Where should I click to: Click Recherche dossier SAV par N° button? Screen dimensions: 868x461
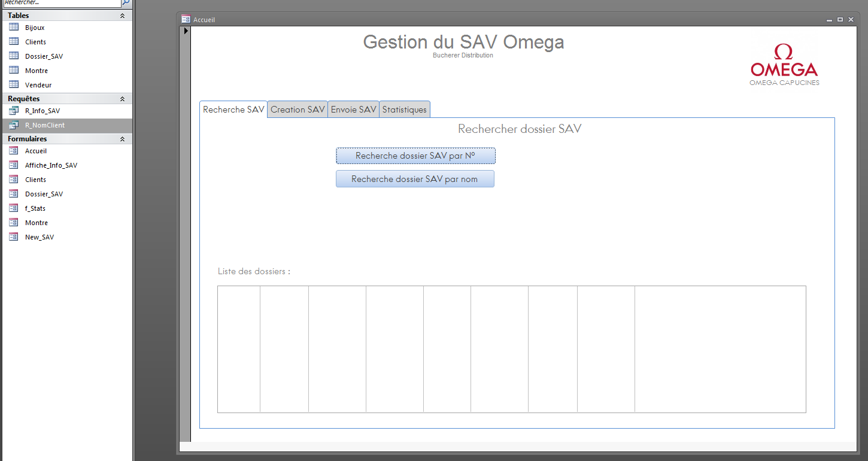click(x=415, y=156)
